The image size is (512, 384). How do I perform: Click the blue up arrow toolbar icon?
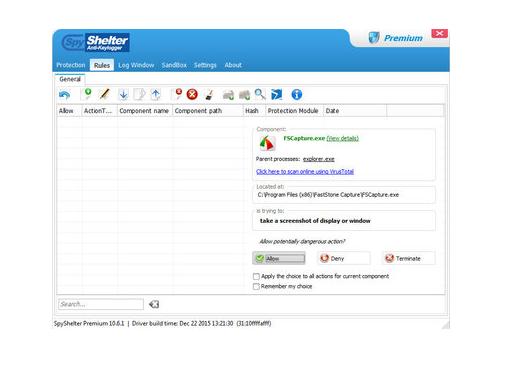(x=156, y=95)
